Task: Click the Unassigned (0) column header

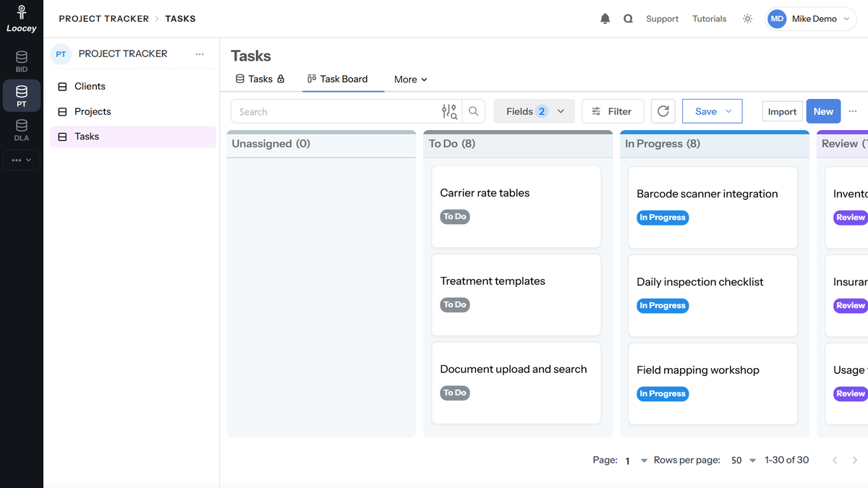Action: click(x=321, y=144)
